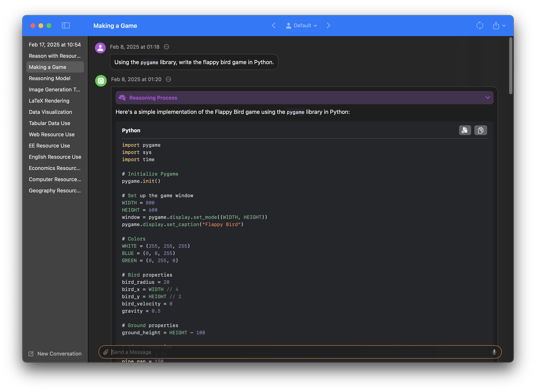Open the Web Resource Use conversation
Image resolution: width=536 pixels, height=392 pixels.
(55, 134)
